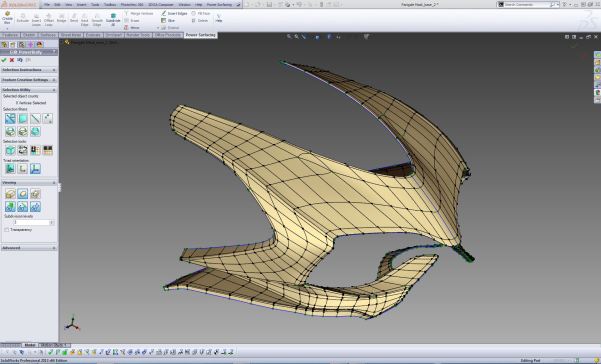Switch to the Evaluate tab
601x364 pixels.
pyautogui.click(x=93, y=35)
